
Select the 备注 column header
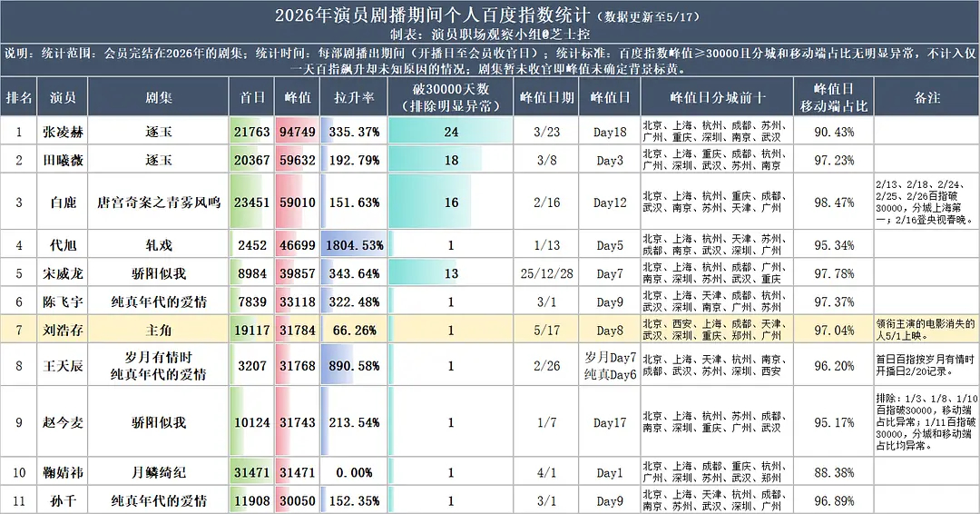(x=926, y=97)
